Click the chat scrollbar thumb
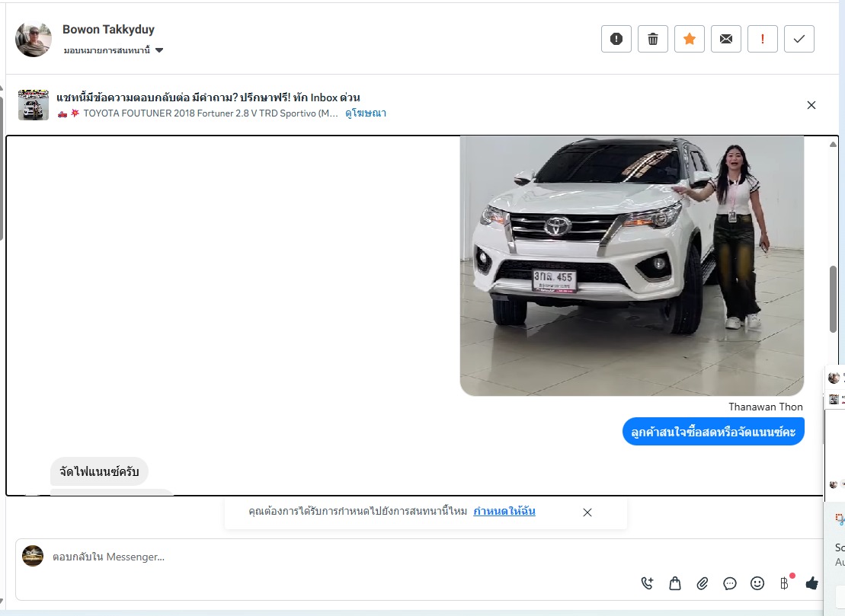The image size is (845, 616). [x=833, y=298]
